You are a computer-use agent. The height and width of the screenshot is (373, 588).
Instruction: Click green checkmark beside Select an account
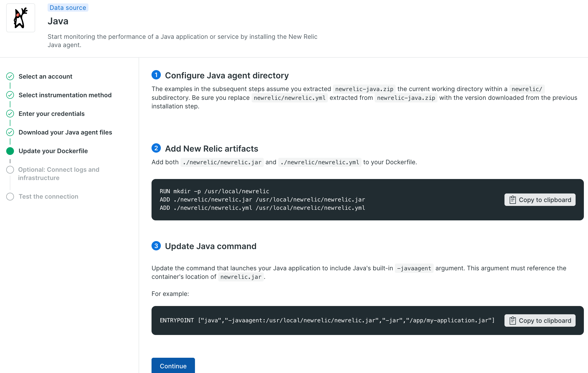(10, 76)
